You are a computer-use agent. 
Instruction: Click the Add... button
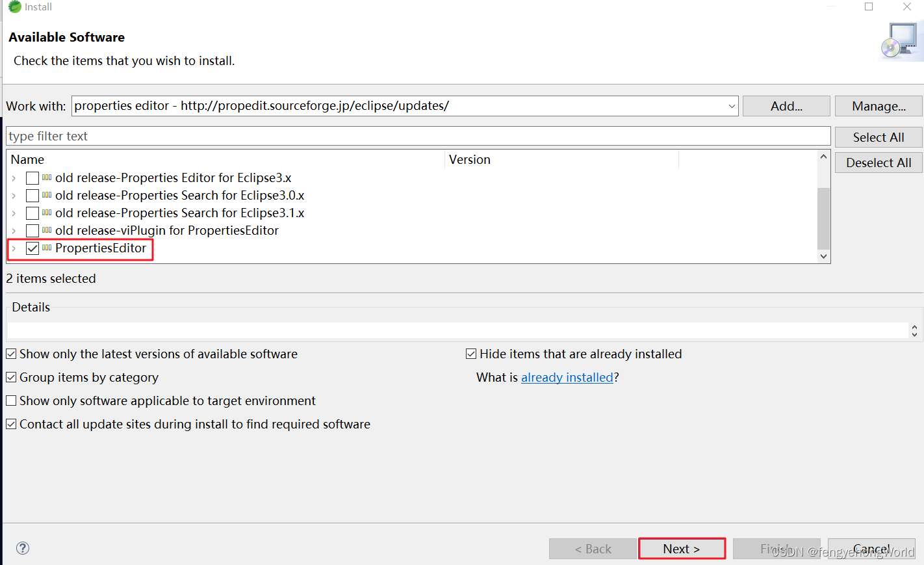tap(786, 106)
